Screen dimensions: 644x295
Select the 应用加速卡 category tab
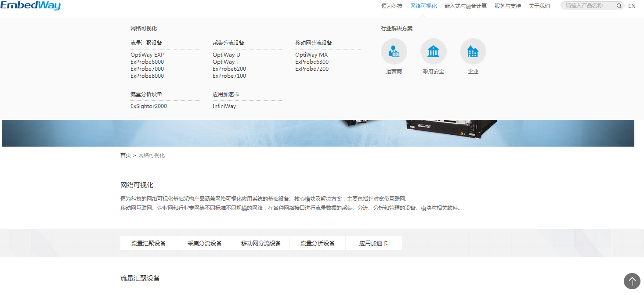click(373, 243)
